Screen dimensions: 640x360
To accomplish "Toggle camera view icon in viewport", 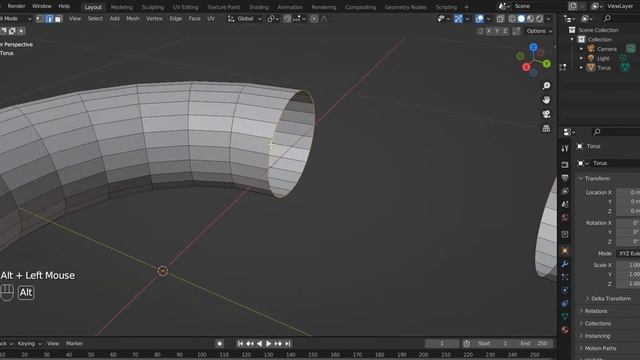I will coord(546,114).
